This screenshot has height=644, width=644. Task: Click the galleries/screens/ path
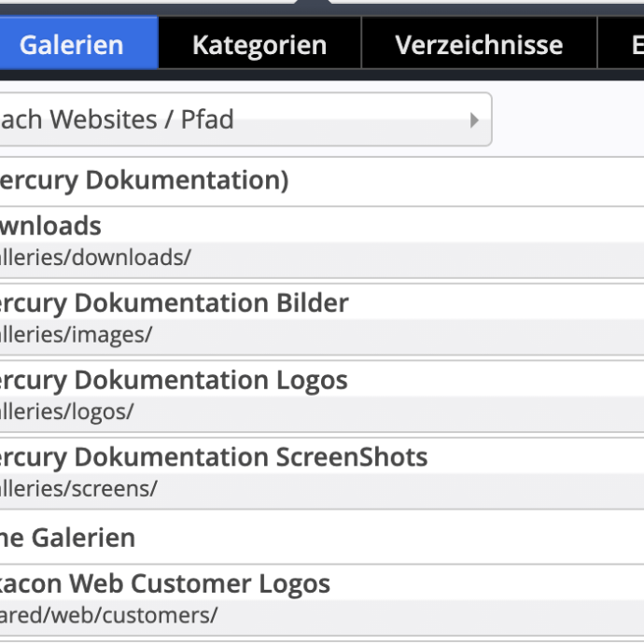click(x=79, y=488)
